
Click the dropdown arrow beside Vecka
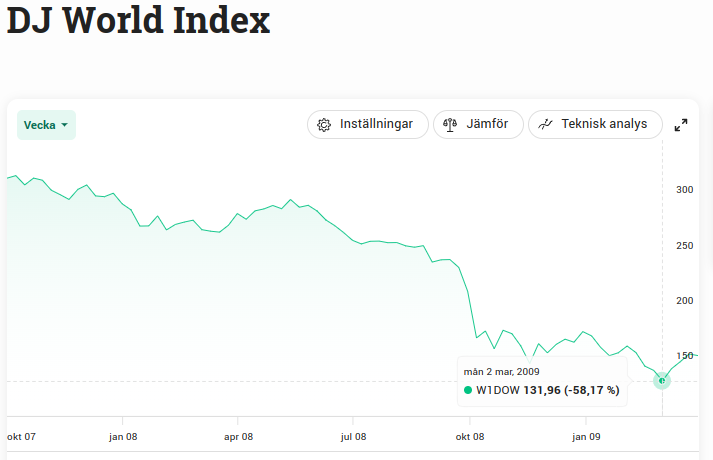[x=65, y=125]
